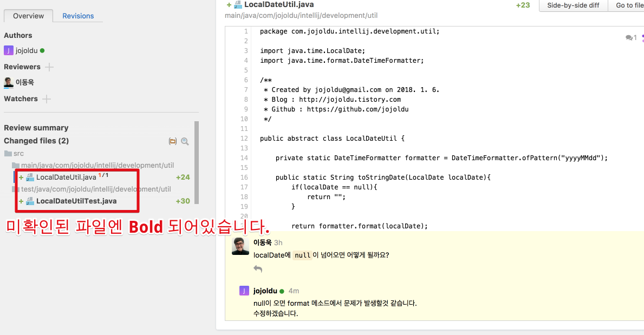Click the Review summary heading
This screenshot has width=644, height=335.
click(x=36, y=128)
